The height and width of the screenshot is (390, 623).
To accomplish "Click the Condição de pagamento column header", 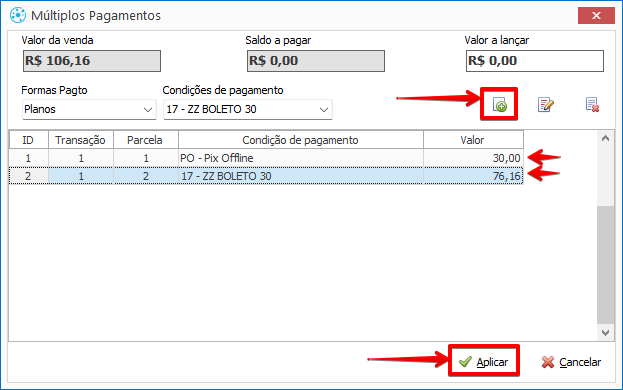I will 301,140.
